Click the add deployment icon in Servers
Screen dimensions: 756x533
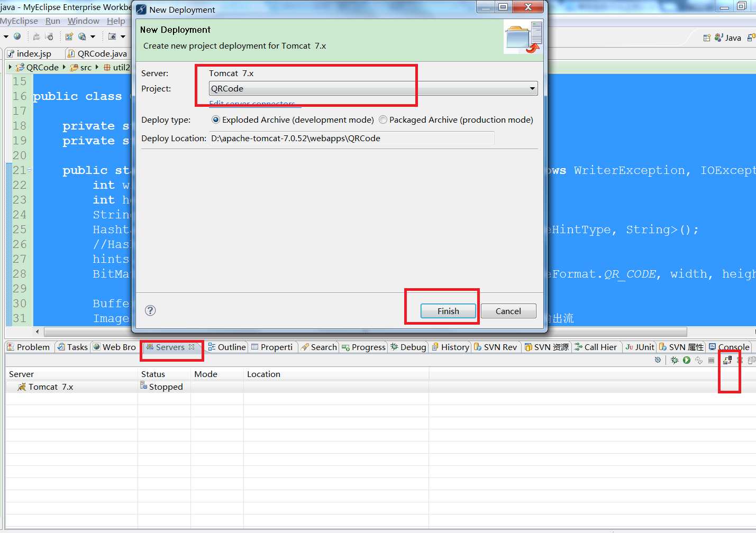click(727, 360)
